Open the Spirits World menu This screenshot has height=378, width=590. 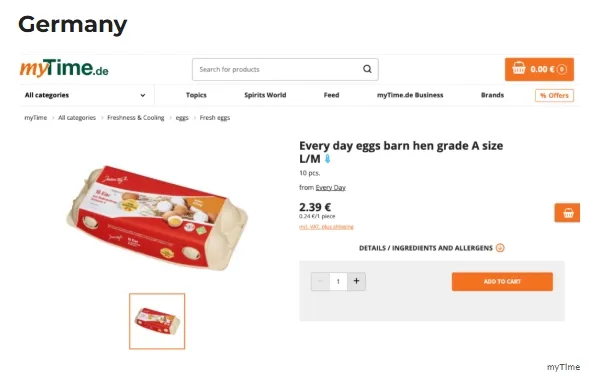(265, 95)
